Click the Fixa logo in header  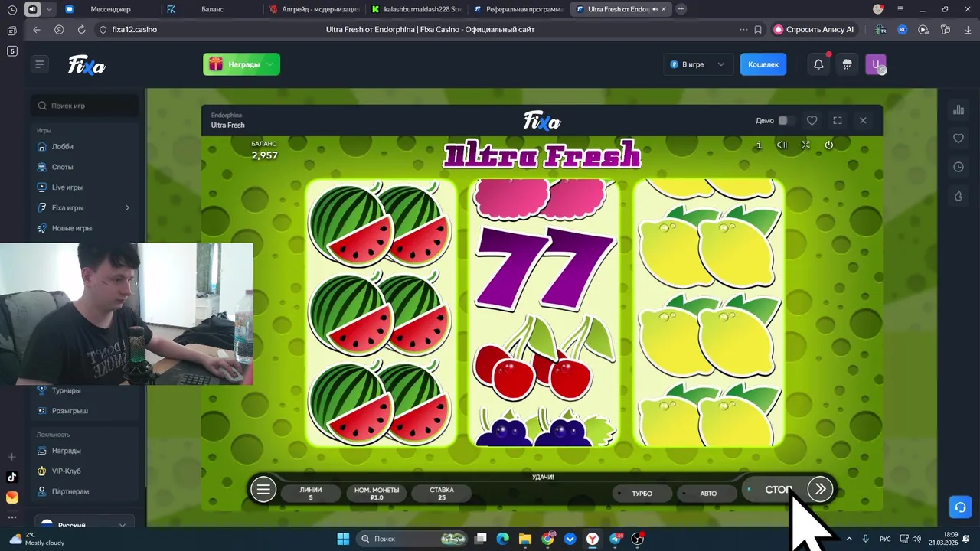pyautogui.click(x=87, y=65)
